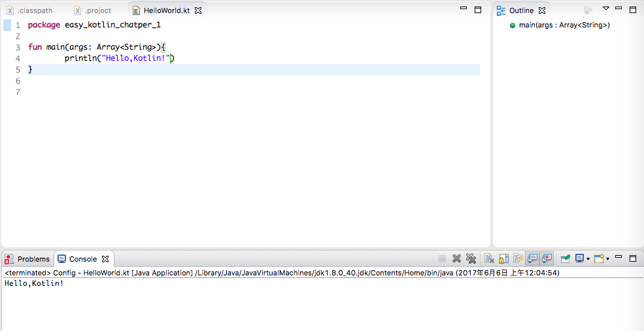This screenshot has width=644, height=331.
Task: Close the Outline view
Action: point(542,10)
